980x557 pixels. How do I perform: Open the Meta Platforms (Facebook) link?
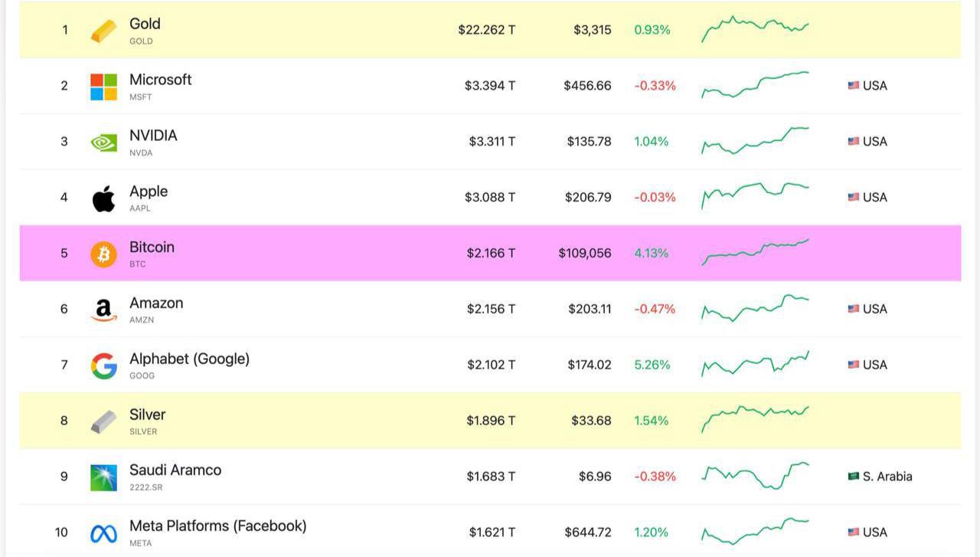tap(217, 526)
